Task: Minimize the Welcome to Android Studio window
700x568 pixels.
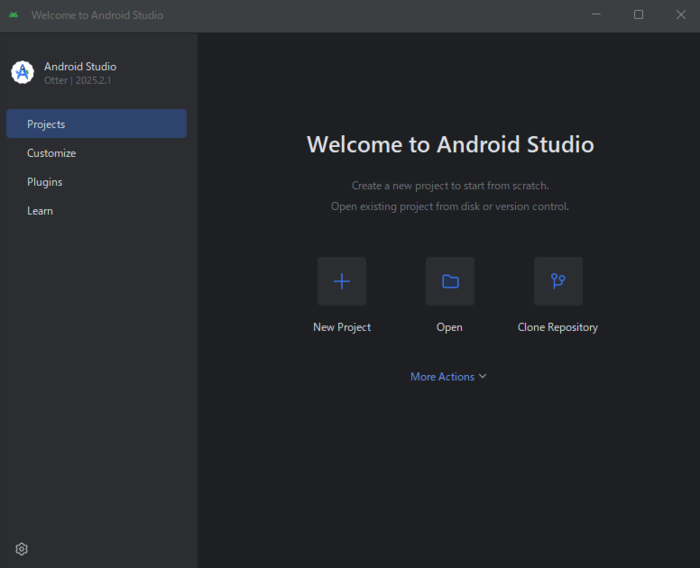Action: click(596, 15)
